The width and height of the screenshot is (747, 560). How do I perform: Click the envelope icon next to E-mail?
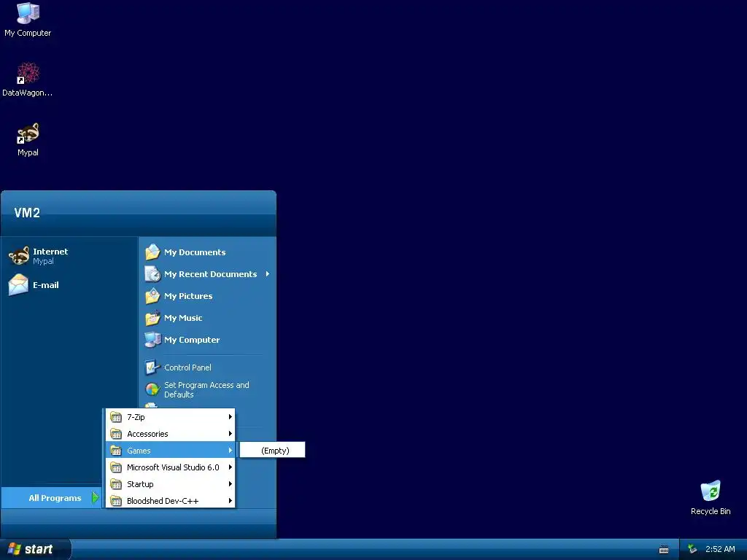pyautogui.click(x=18, y=285)
